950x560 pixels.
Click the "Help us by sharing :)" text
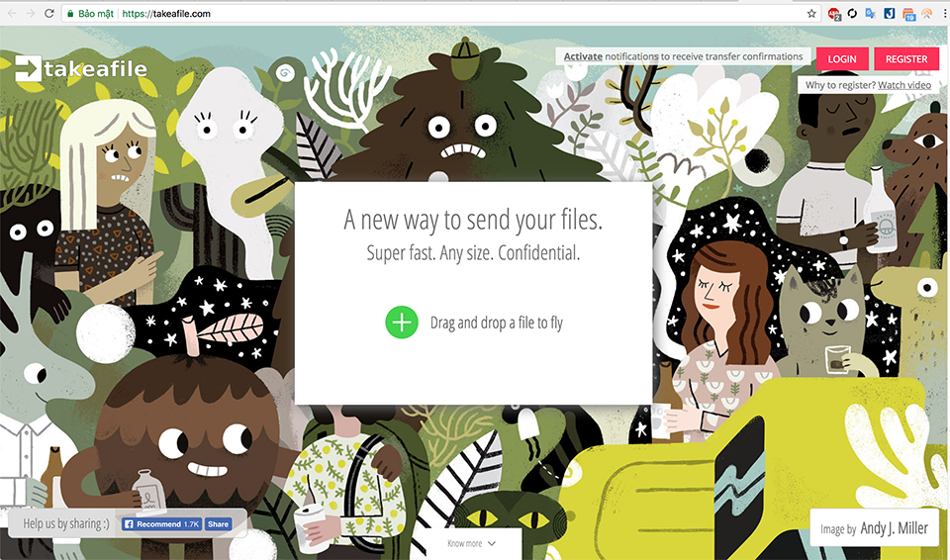coord(66,523)
